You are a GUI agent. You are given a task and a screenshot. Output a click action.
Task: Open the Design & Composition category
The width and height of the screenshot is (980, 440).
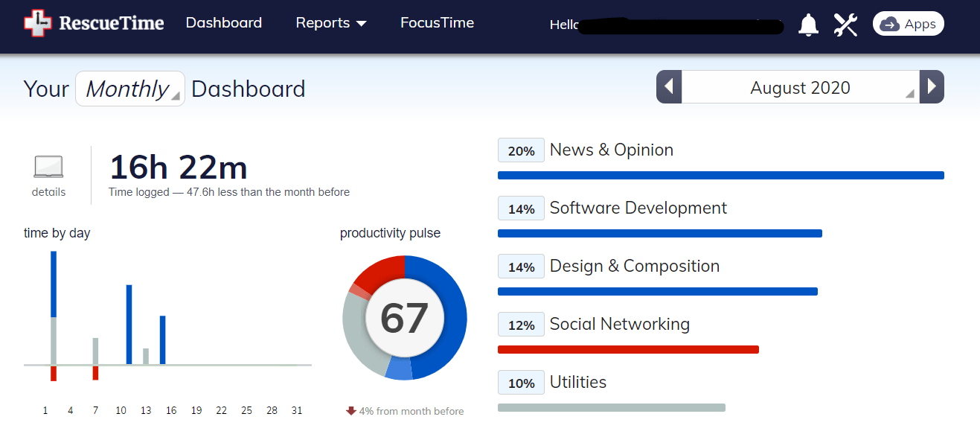tap(635, 266)
